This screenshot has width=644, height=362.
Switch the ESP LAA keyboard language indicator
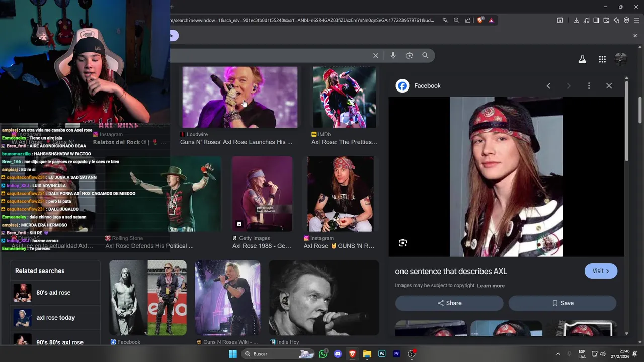pos(582,354)
